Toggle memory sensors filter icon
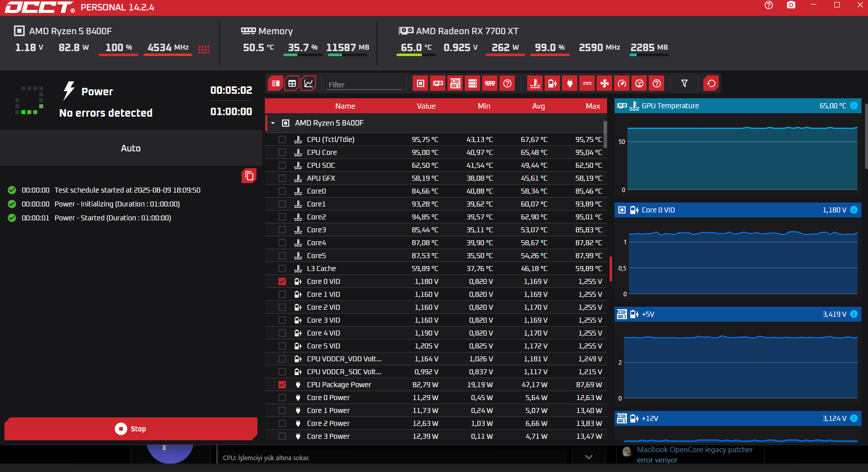 [490, 83]
